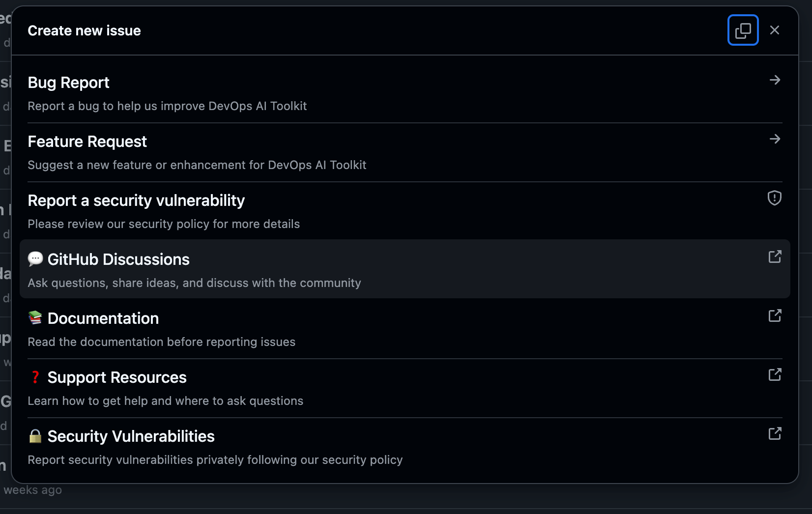Open the Documentation link
This screenshot has width=812, height=514.
click(103, 318)
